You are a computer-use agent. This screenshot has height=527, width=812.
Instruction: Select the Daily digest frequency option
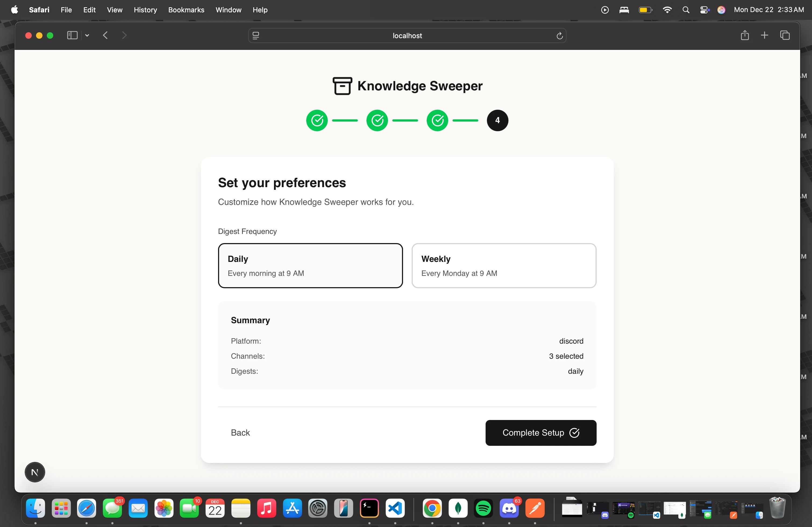pyautogui.click(x=310, y=265)
